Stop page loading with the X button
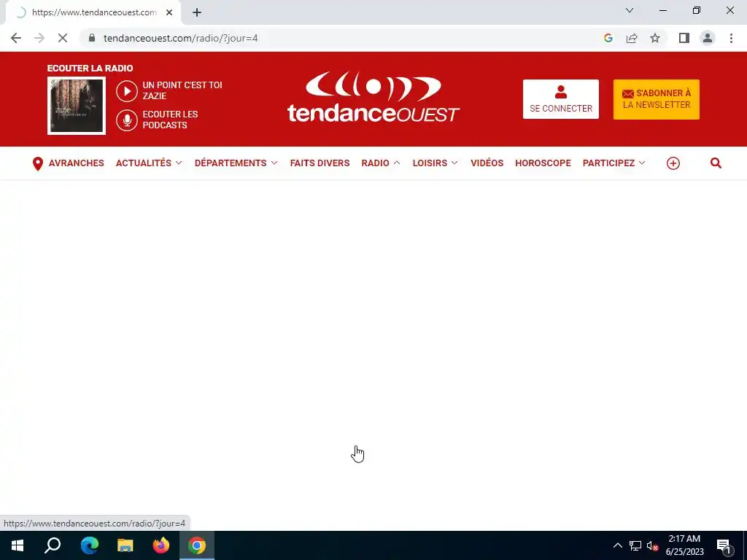 pos(63,38)
